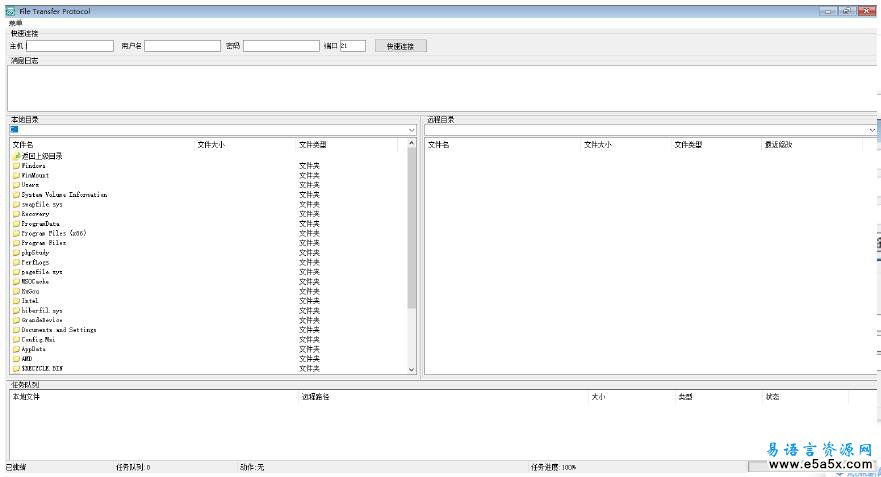Select the Recovery folder icon
The height and width of the screenshot is (477, 881).
point(16,214)
